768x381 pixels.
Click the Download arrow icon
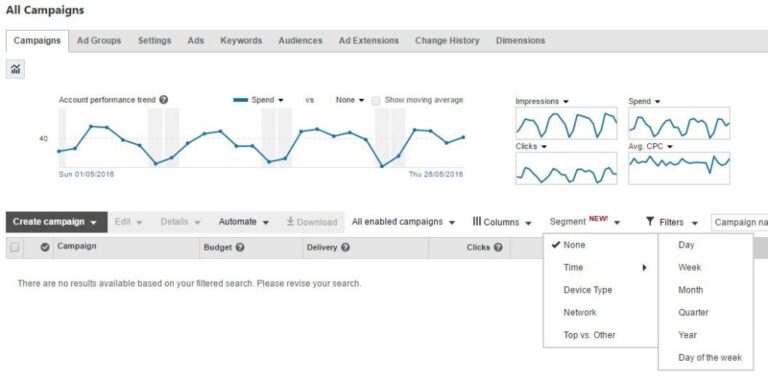click(x=290, y=222)
